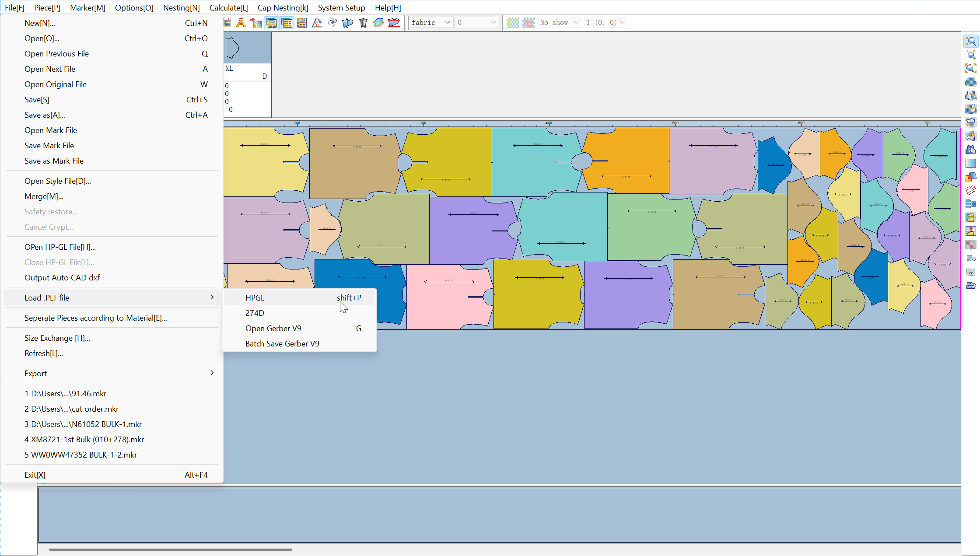This screenshot has height=556, width=980.
Task: Open the stacked colored layers tool
Action: pyautogui.click(x=378, y=22)
